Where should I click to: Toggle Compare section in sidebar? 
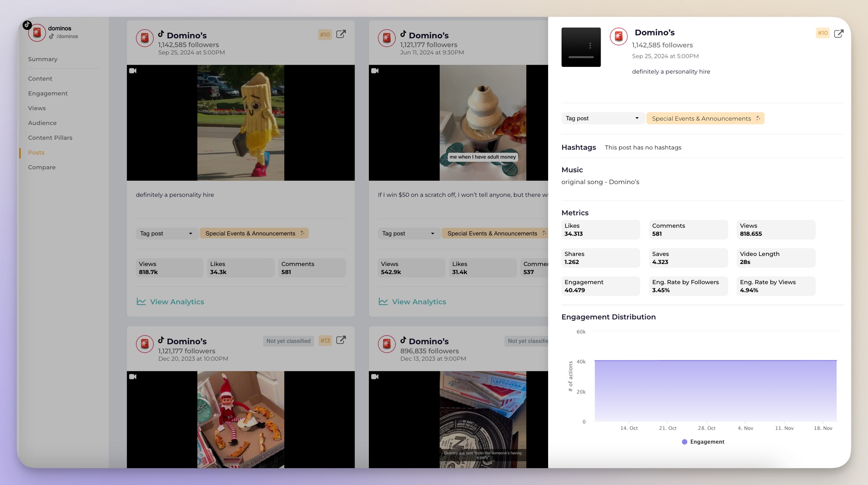click(x=42, y=167)
